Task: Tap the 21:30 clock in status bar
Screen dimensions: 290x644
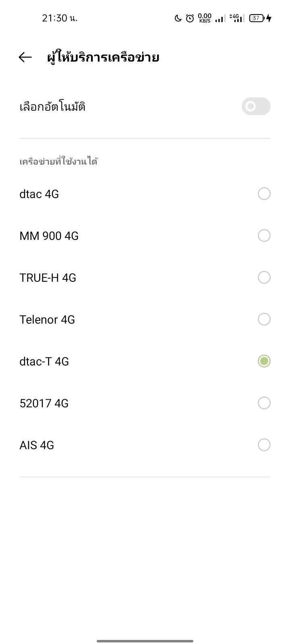Action: point(60,18)
